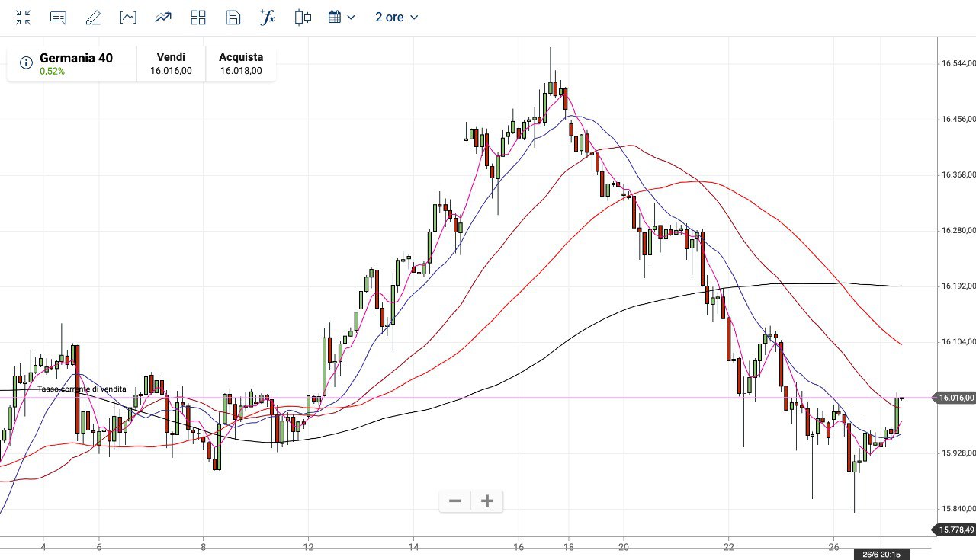This screenshot has height=560, width=976.
Task: Open the comments panel icon
Action: click(x=58, y=18)
